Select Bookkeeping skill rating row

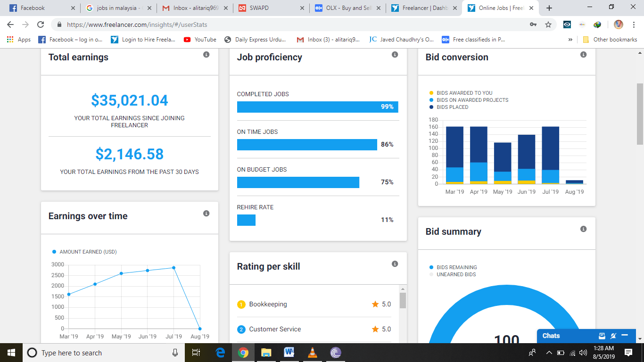point(314,304)
